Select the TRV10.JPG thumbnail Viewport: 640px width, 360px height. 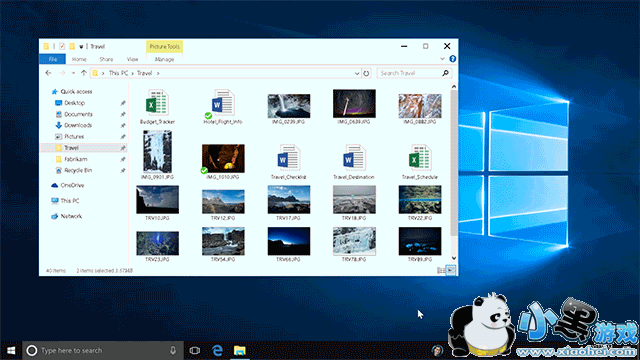click(157, 200)
